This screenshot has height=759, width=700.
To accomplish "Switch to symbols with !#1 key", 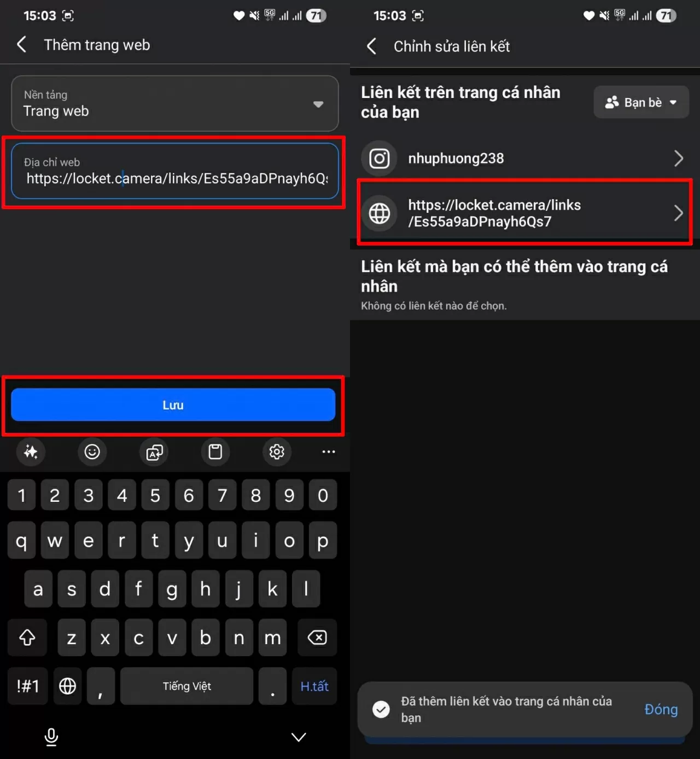I will pos(28,686).
